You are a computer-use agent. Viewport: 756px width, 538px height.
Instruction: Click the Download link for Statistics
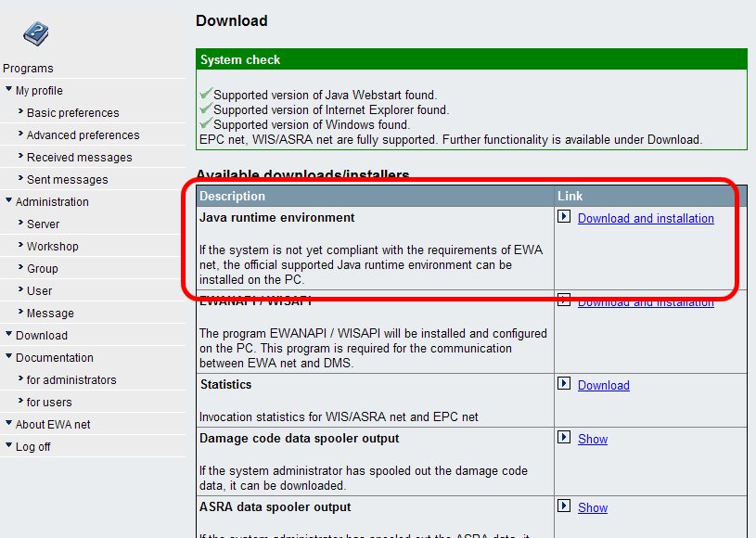pos(604,385)
